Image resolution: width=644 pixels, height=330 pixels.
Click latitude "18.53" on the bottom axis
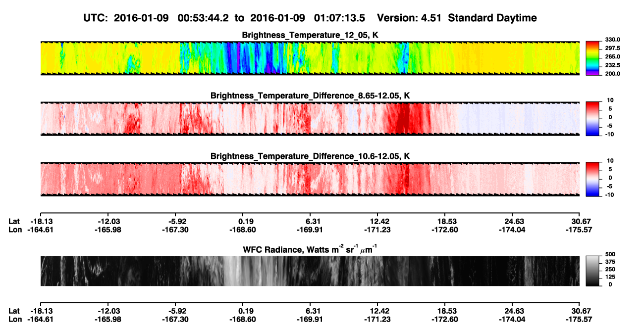pyautogui.click(x=446, y=311)
